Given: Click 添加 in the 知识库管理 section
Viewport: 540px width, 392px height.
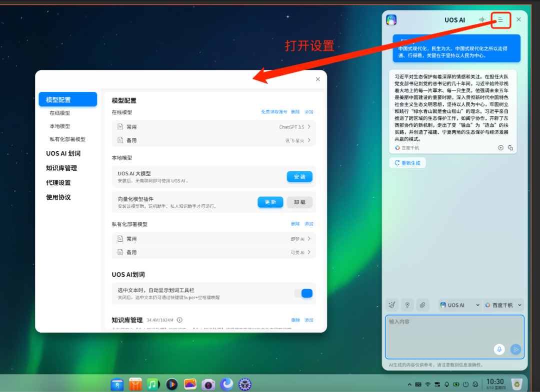Looking at the screenshot, I should [x=309, y=320].
